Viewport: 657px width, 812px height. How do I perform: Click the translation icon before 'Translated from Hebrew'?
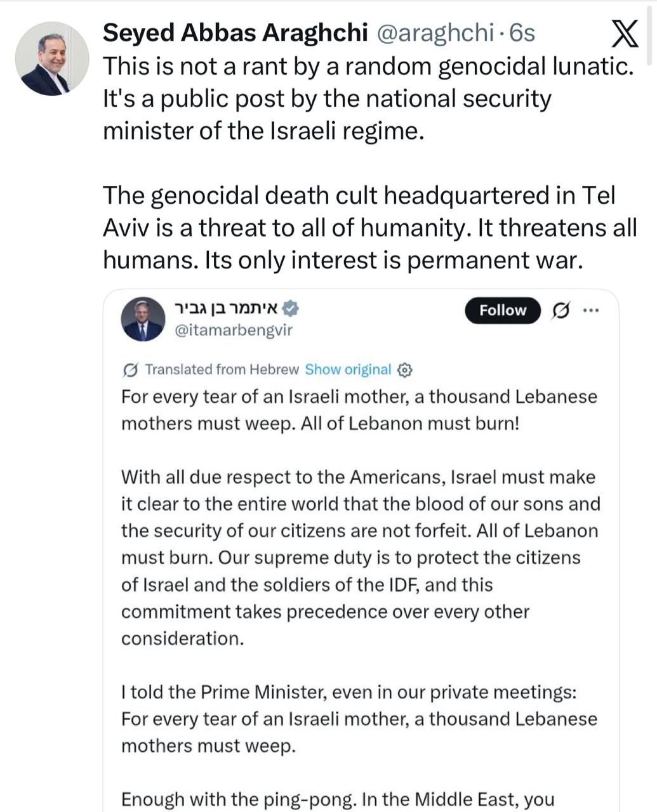(x=129, y=370)
